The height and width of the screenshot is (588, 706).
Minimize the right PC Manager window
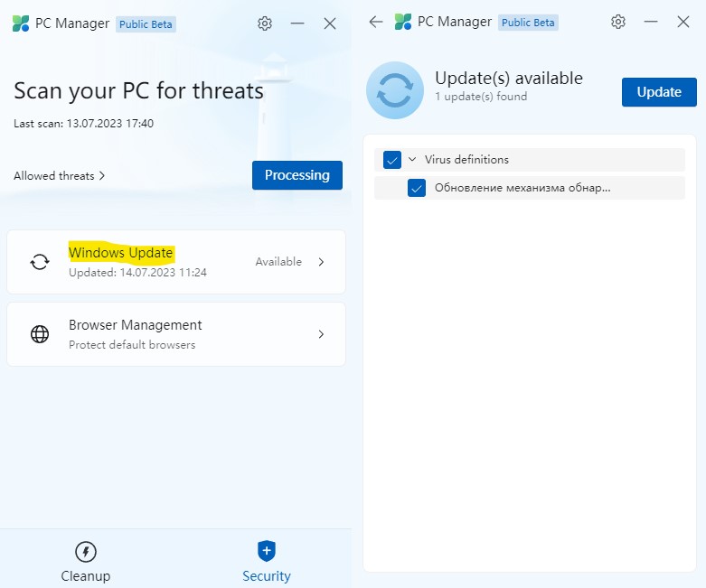click(651, 22)
